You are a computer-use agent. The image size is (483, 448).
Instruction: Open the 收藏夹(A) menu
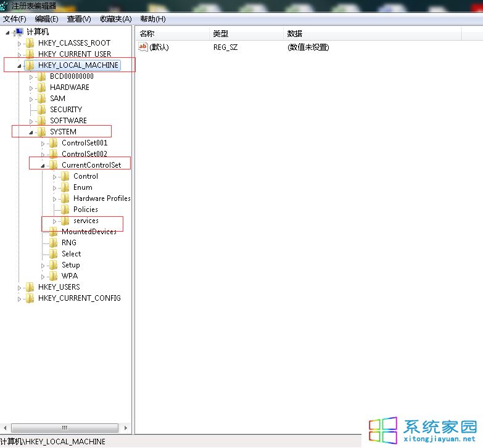pos(116,19)
